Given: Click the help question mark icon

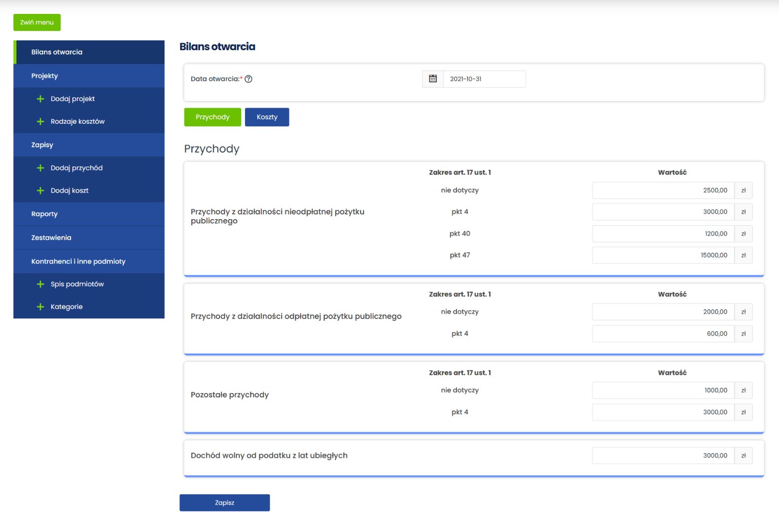Looking at the screenshot, I should coord(248,79).
